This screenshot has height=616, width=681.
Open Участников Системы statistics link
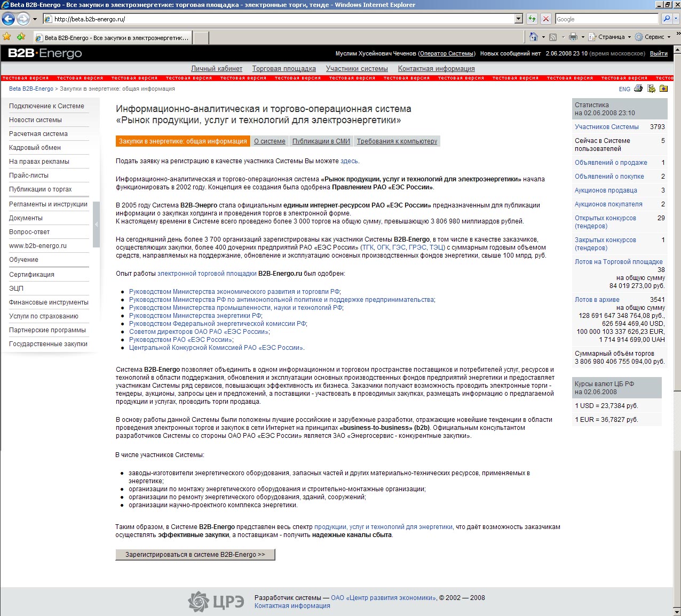(606, 127)
